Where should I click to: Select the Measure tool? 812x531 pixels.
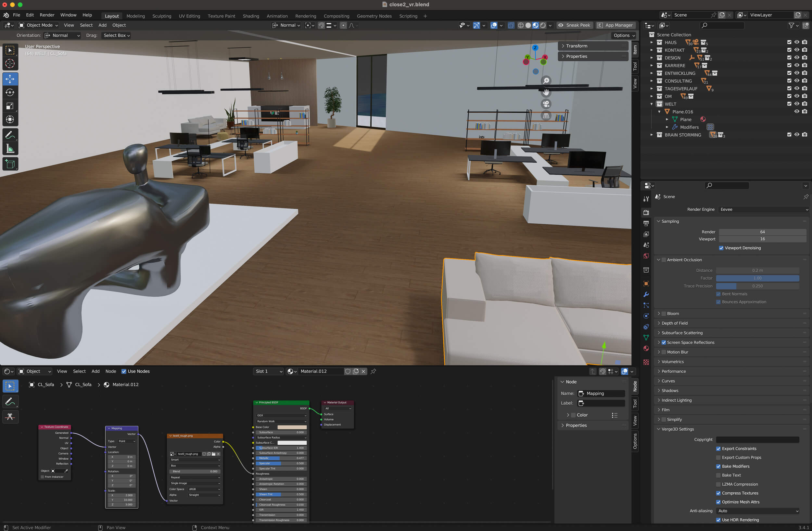[10, 149]
